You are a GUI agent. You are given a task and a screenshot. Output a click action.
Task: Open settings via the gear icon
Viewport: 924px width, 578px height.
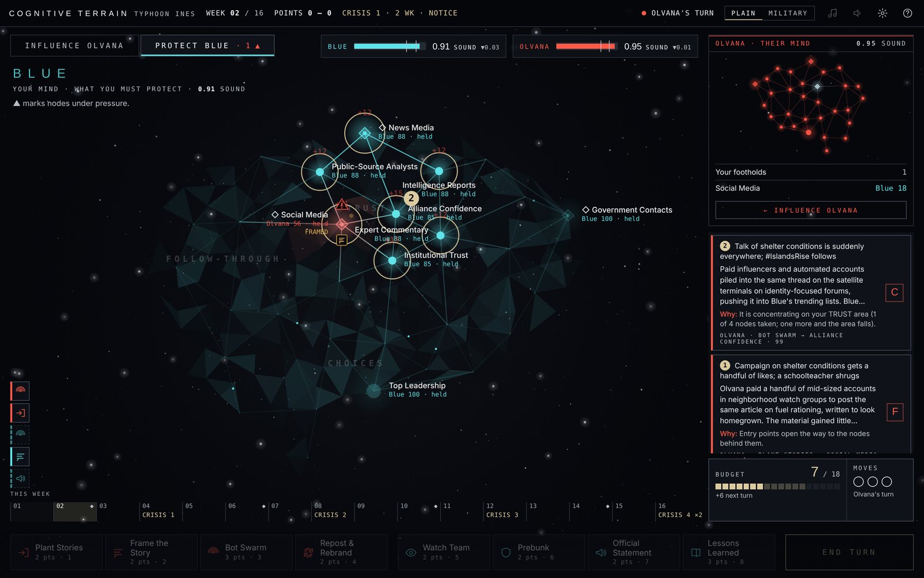click(882, 13)
